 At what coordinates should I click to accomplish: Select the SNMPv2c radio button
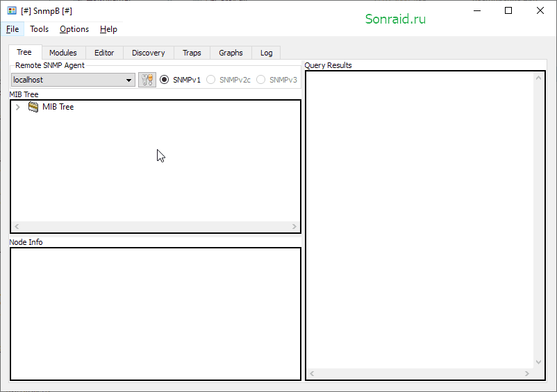tap(210, 80)
